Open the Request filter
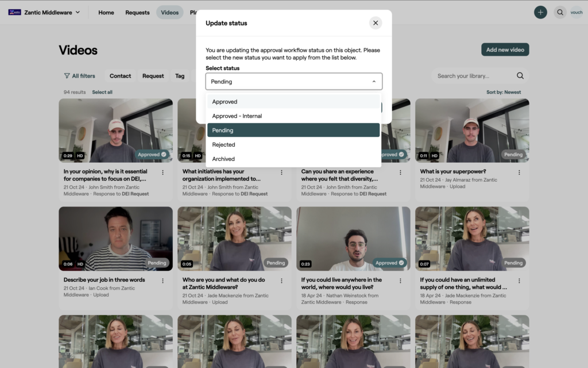Screen dimensions: 588x368 [153, 76]
